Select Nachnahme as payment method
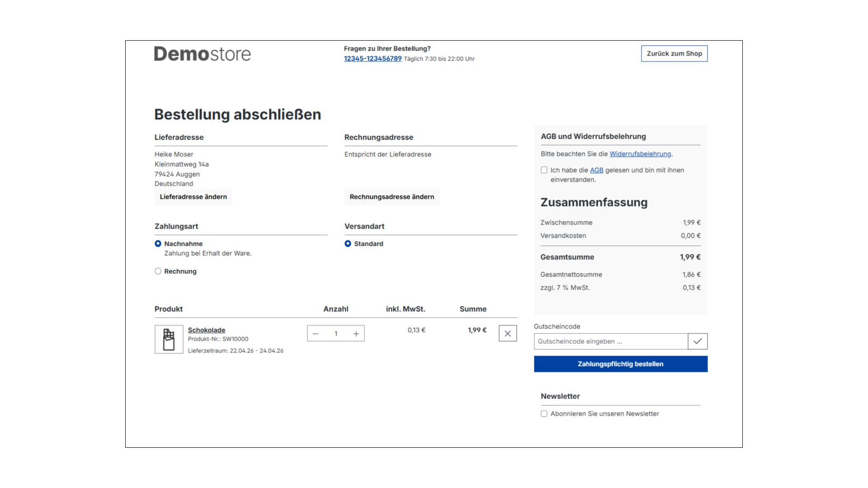The width and height of the screenshot is (868, 488). pyautogui.click(x=158, y=244)
